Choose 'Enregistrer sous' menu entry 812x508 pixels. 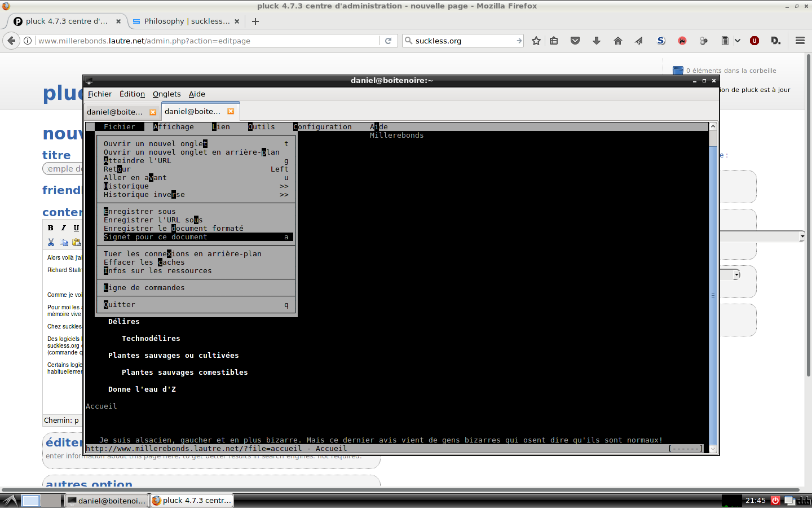[x=196, y=212]
